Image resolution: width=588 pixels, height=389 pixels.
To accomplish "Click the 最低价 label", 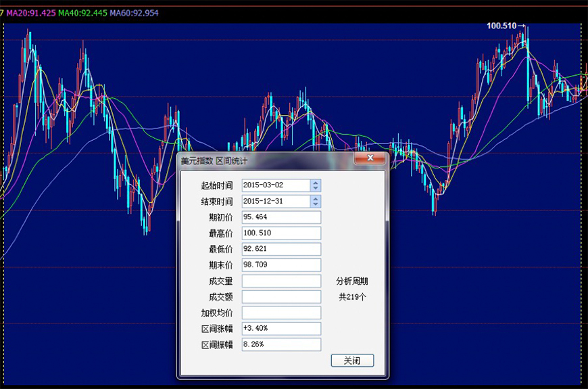I will (221, 250).
